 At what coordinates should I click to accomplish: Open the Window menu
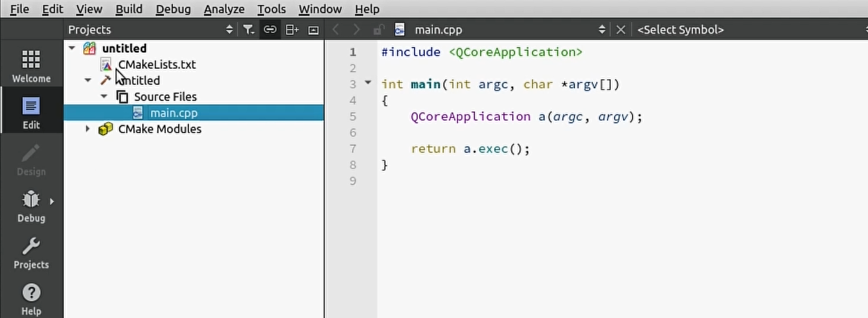click(x=320, y=9)
